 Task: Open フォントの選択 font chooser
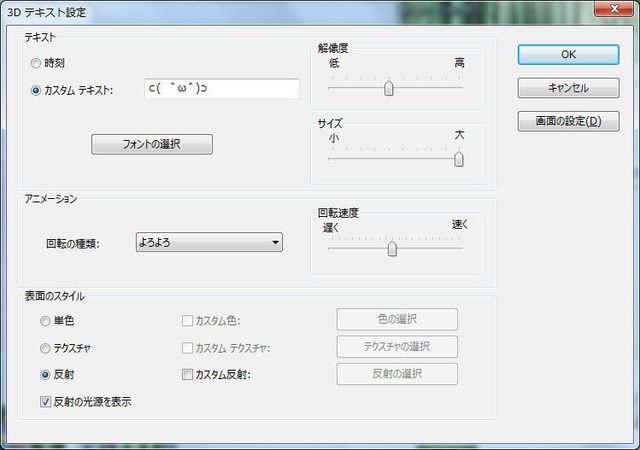coord(152,144)
